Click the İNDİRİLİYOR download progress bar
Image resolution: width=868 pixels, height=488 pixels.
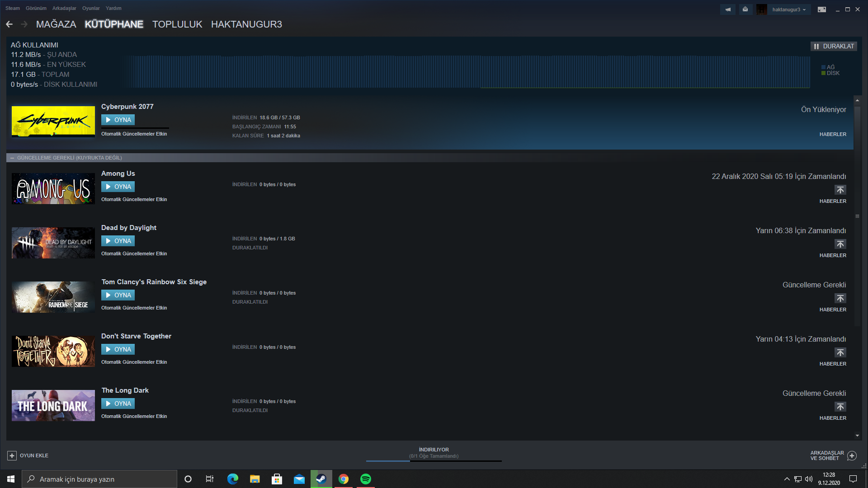click(x=434, y=460)
